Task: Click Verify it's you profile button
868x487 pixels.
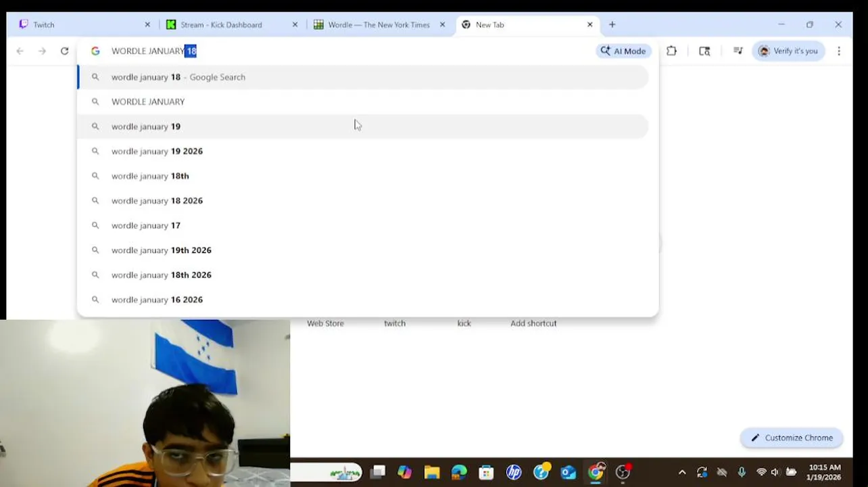Action: (789, 51)
